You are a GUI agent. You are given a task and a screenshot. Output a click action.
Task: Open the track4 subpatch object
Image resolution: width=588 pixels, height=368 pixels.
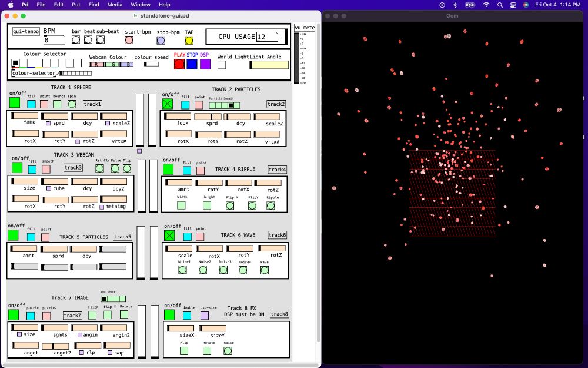click(x=277, y=170)
